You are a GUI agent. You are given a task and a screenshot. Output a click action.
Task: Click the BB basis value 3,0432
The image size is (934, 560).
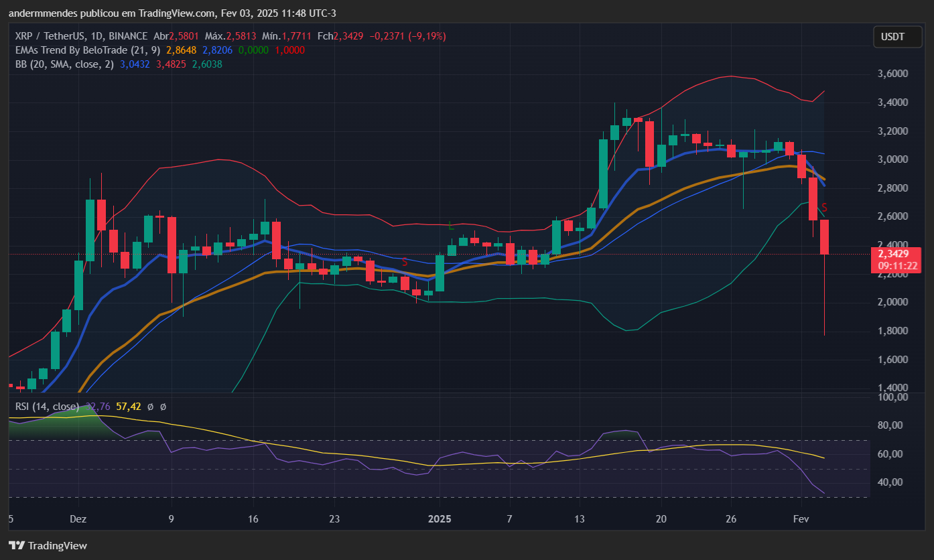(x=135, y=64)
